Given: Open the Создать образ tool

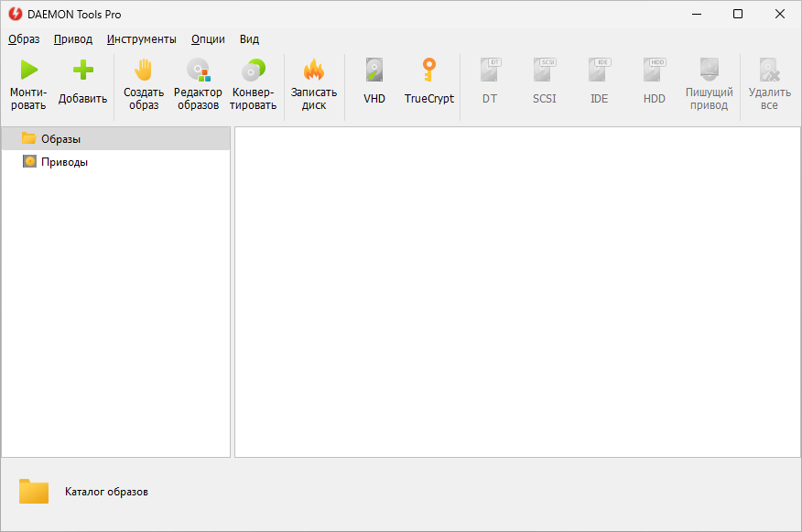Looking at the screenshot, I should 143,82.
